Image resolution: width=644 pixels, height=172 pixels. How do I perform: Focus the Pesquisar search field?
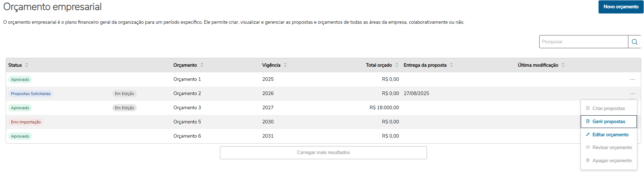(583, 42)
